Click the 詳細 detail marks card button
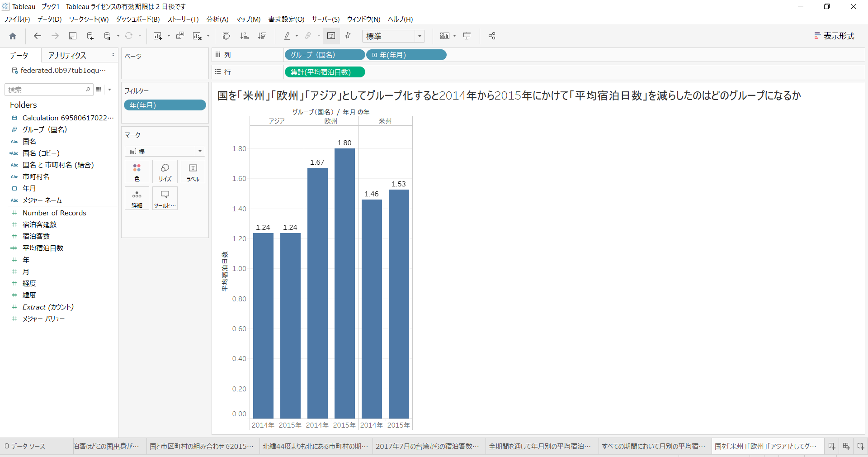Viewport: 868px width, 457px height. (x=137, y=199)
